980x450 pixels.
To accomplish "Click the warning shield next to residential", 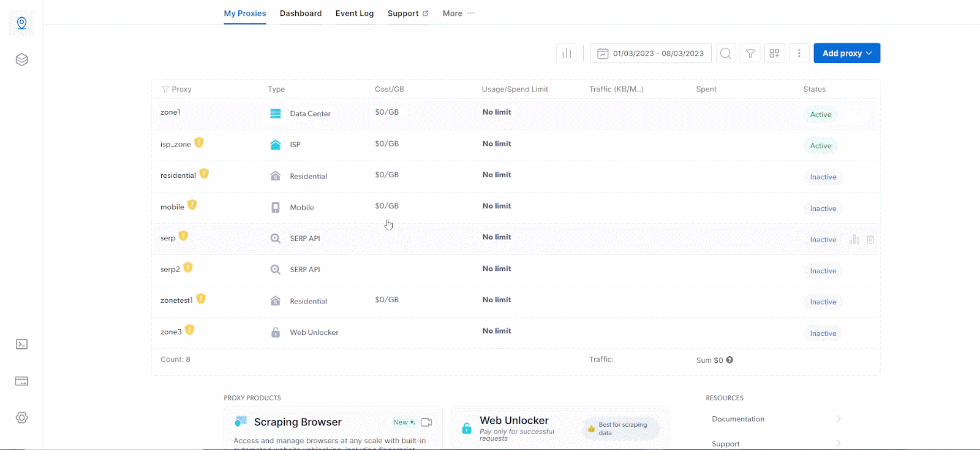I will tap(204, 174).
